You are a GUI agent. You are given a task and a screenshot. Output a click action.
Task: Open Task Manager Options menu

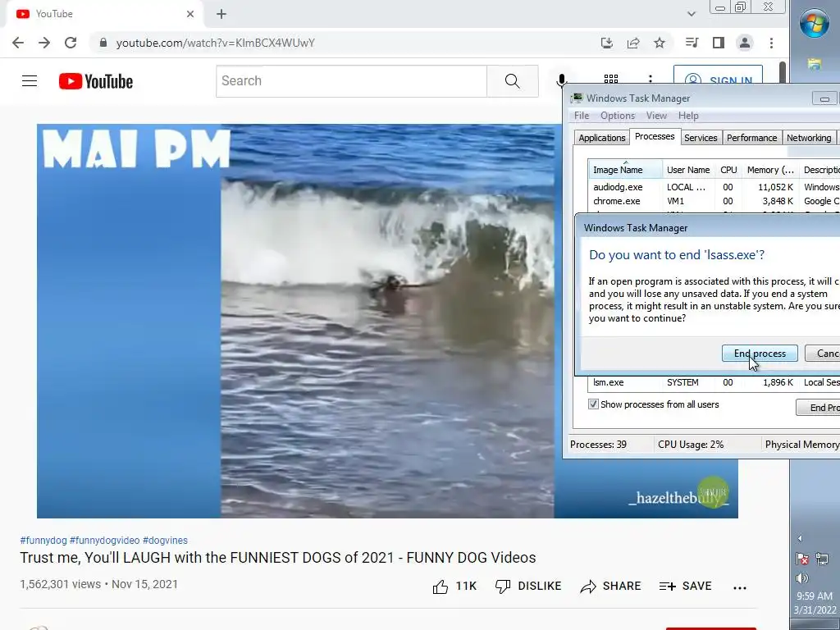point(618,116)
